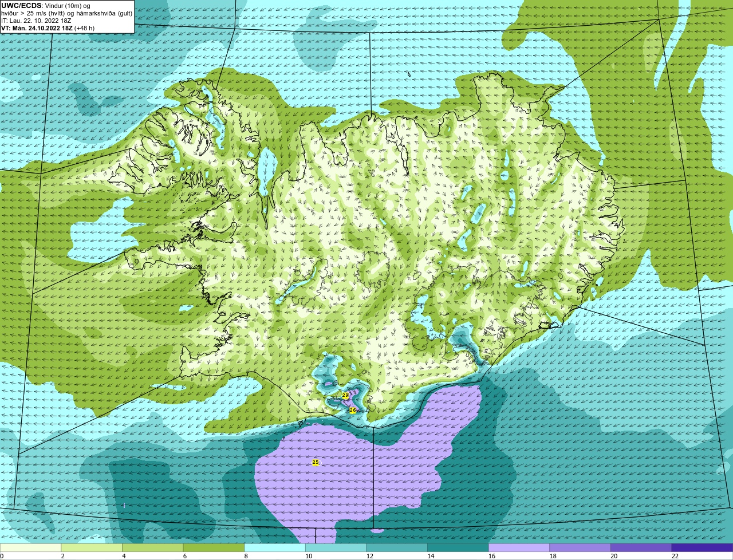Select the palest 0–2 m/s legend swatch
The height and width of the screenshot is (560, 733).
tap(30, 547)
